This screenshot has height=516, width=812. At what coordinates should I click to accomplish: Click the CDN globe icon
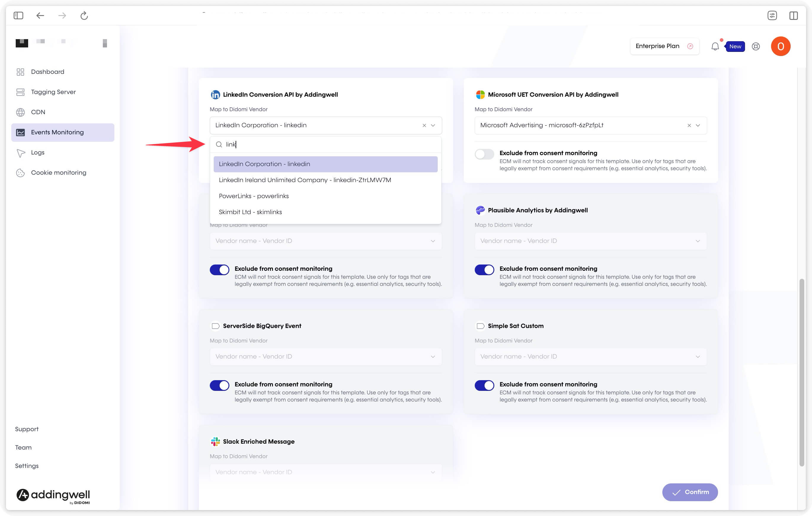[x=20, y=112]
